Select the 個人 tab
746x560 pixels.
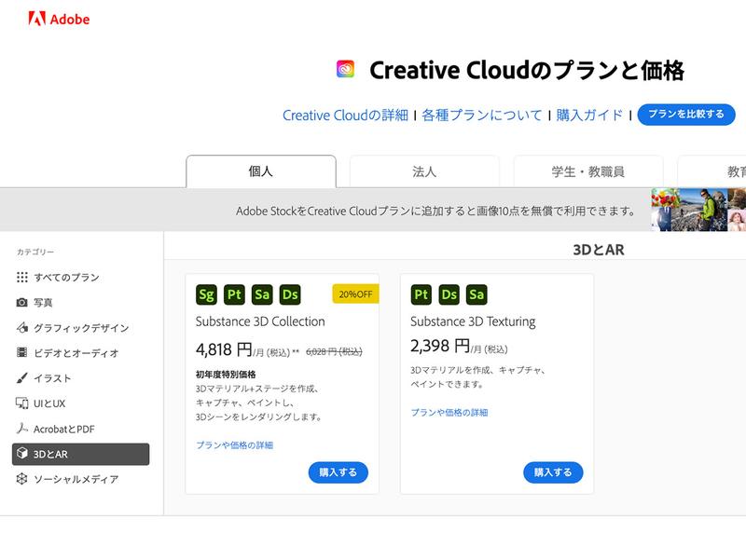[x=261, y=171]
